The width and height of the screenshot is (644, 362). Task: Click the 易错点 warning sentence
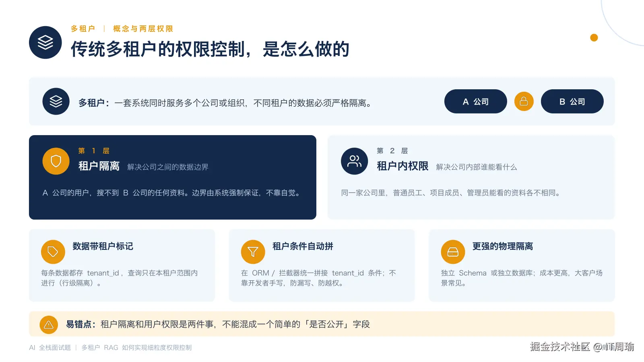click(x=218, y=324)
